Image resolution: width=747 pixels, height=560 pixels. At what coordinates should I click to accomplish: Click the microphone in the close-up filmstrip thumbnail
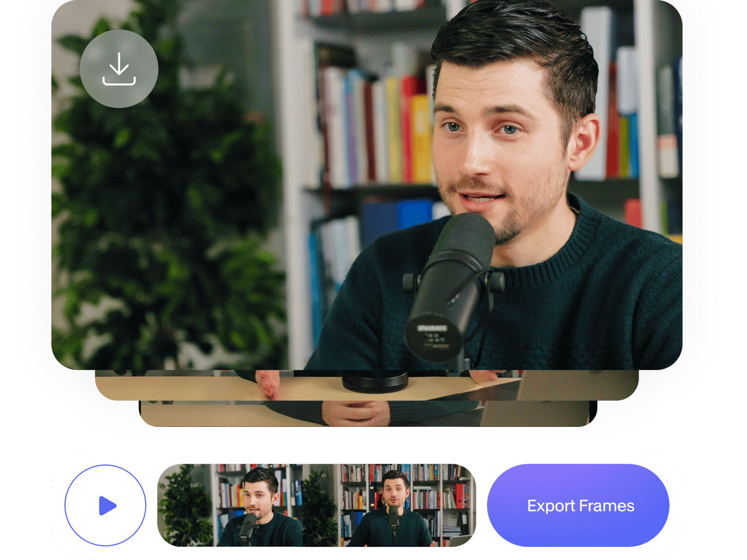click(248, 528)
